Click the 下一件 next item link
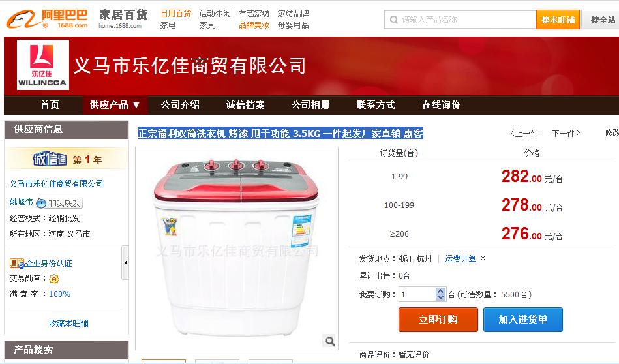 pos(566,134)
